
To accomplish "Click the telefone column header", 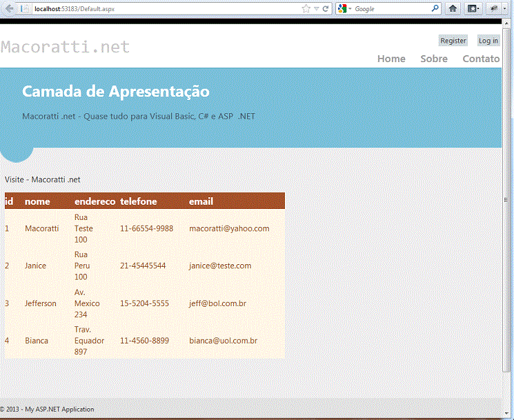I will 139,201.
